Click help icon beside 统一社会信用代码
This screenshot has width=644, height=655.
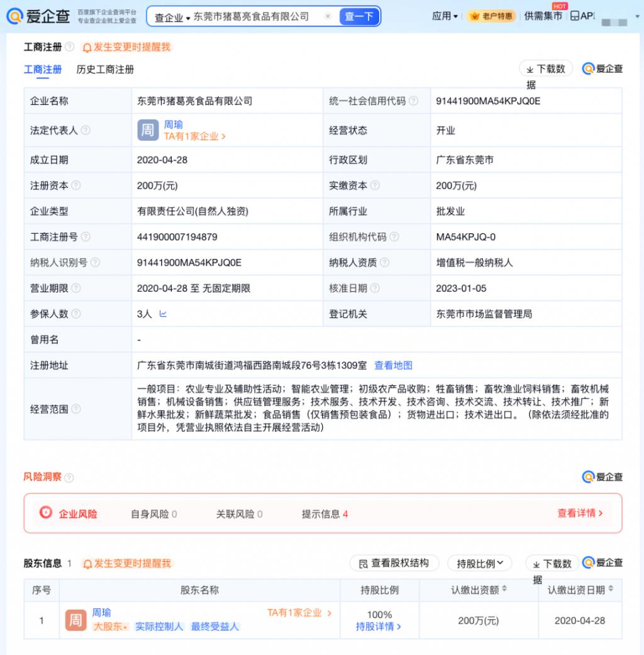click(x=413, y=101)
